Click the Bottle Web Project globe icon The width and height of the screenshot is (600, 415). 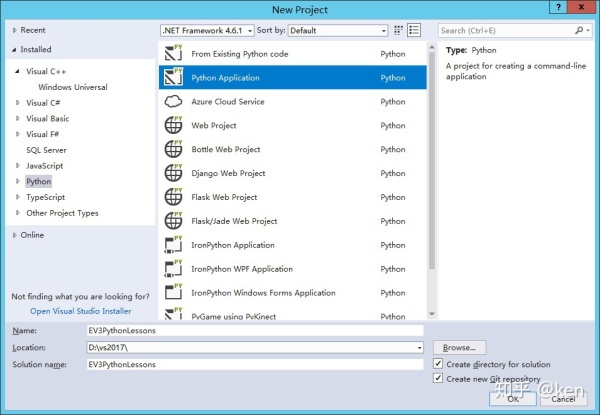pos(173,149)
